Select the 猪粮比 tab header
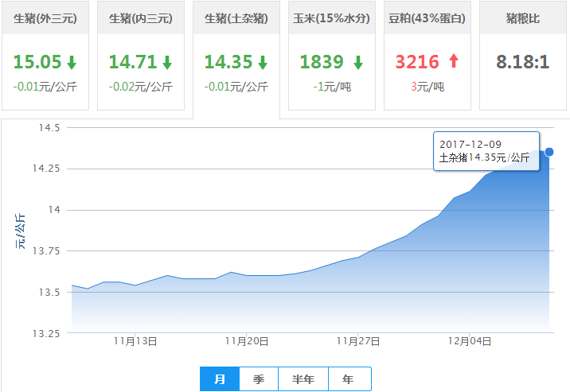The width and height of the screenshot is (570, 392). (x=523, y=17)
